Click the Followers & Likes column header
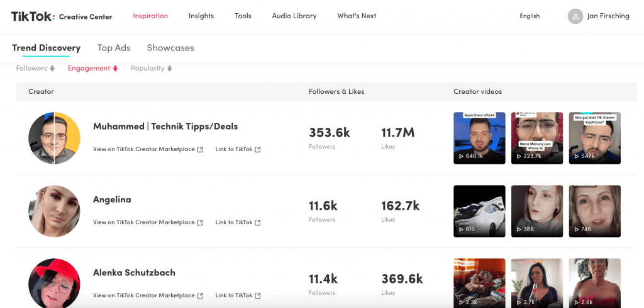 coord(336,92)
